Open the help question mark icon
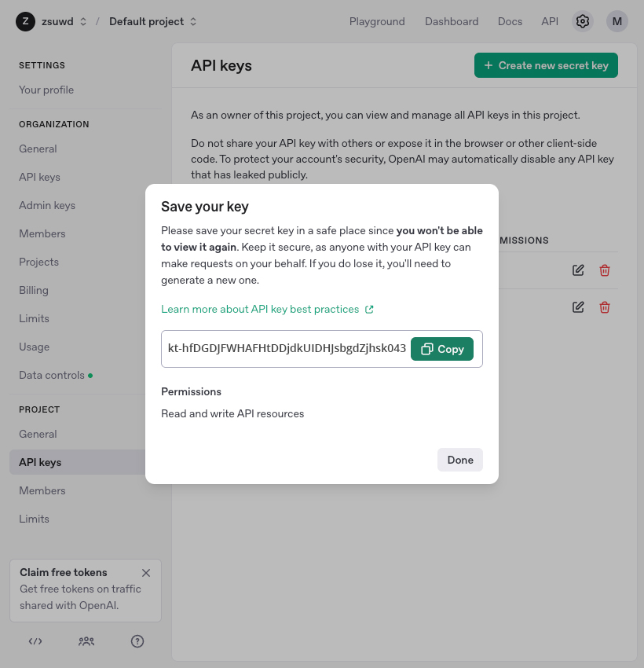This screenshot has height=668, width=644. point(137,641)
